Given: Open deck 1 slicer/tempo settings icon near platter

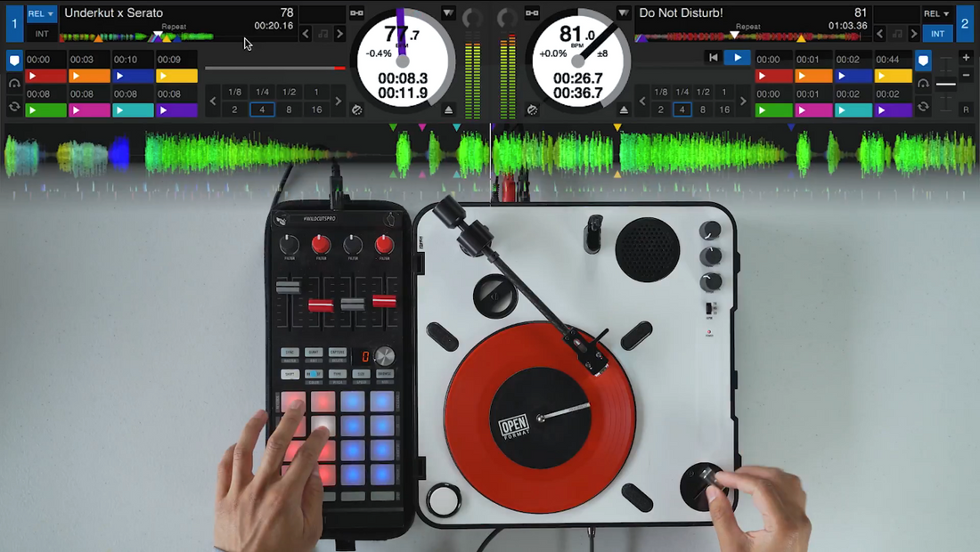Looking at the screenshot, I should (x=357, y=110).
